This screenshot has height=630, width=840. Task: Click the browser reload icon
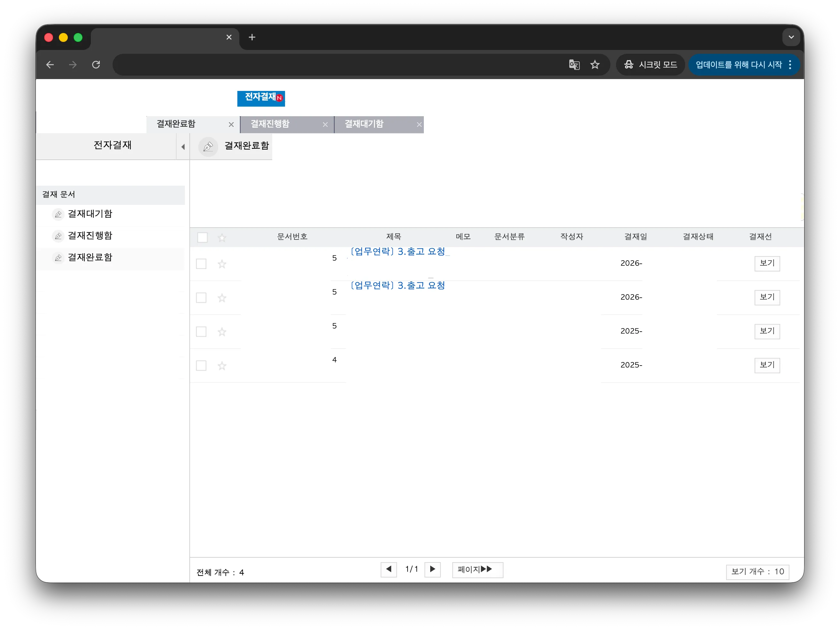pyautogui.click(x=96, y=65)
